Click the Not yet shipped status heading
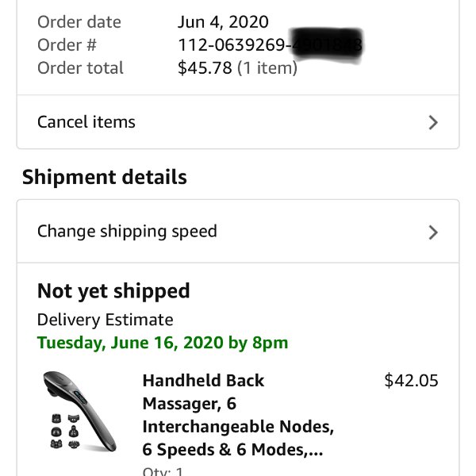The height and width of the screenshot is (476, 476). point(113,291)
